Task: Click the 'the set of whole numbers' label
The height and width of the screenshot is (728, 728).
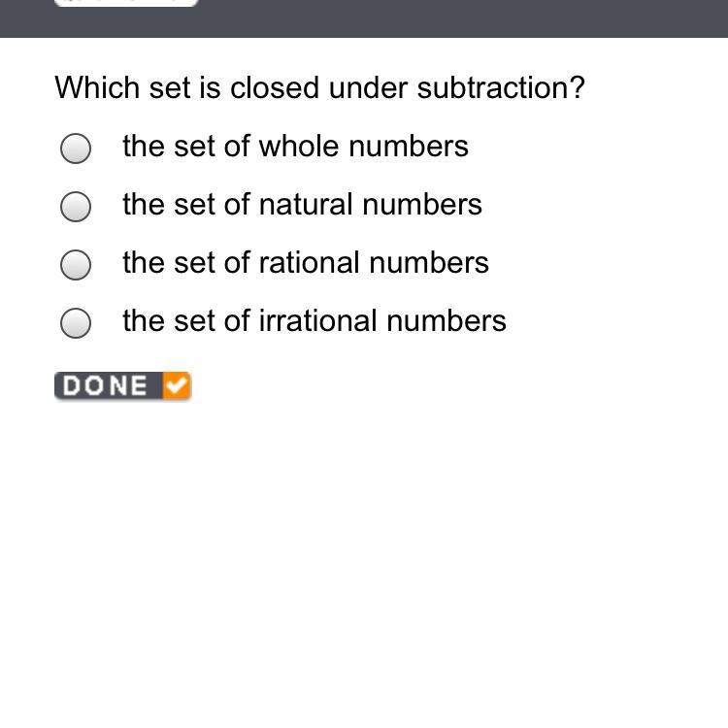Action: click(295, 147)
